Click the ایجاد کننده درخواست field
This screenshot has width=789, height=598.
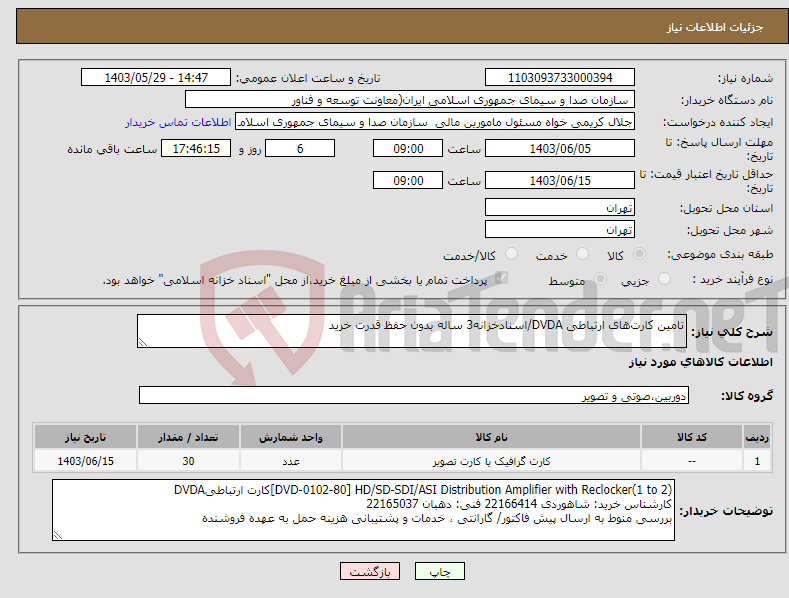[x=435, y=122]
